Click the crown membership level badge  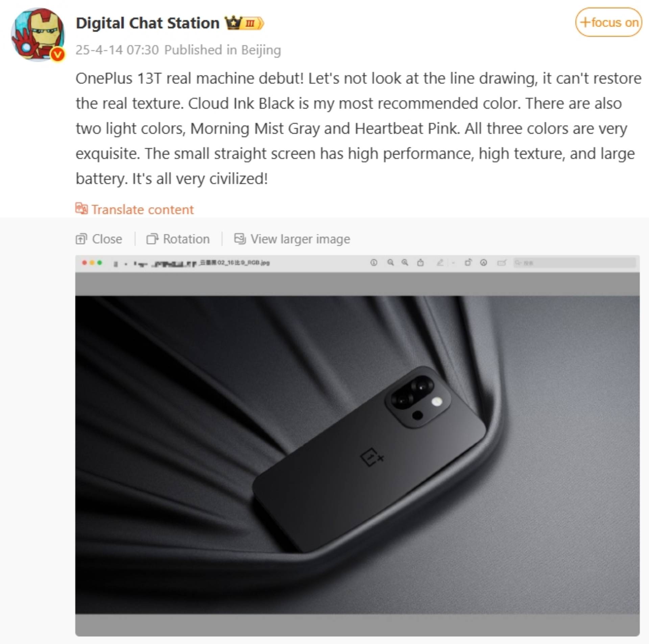tap(245, 23)
